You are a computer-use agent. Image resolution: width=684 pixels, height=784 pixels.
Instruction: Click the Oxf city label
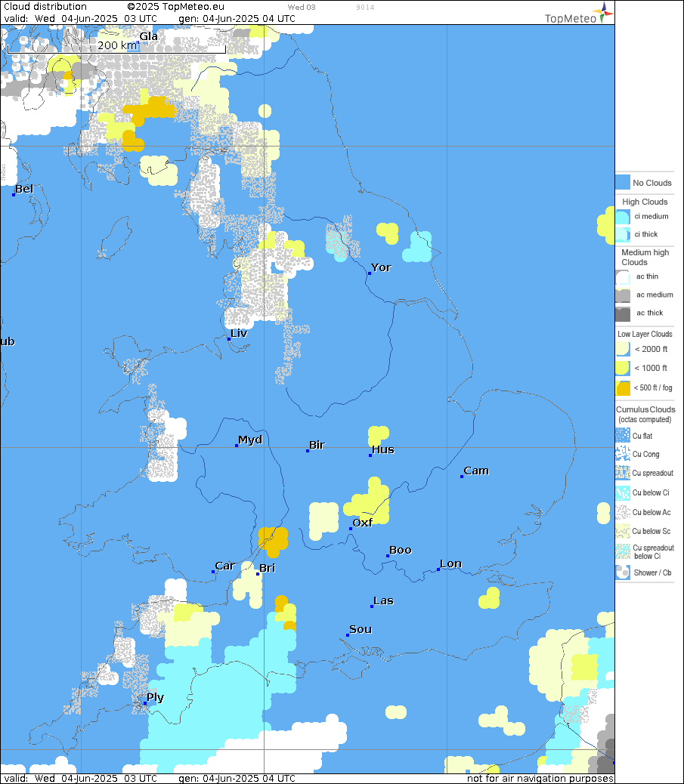362,523
